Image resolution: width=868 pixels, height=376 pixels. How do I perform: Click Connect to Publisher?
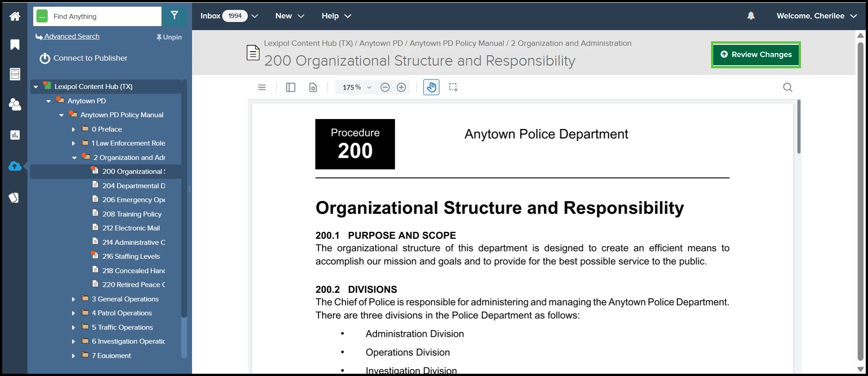84,58
